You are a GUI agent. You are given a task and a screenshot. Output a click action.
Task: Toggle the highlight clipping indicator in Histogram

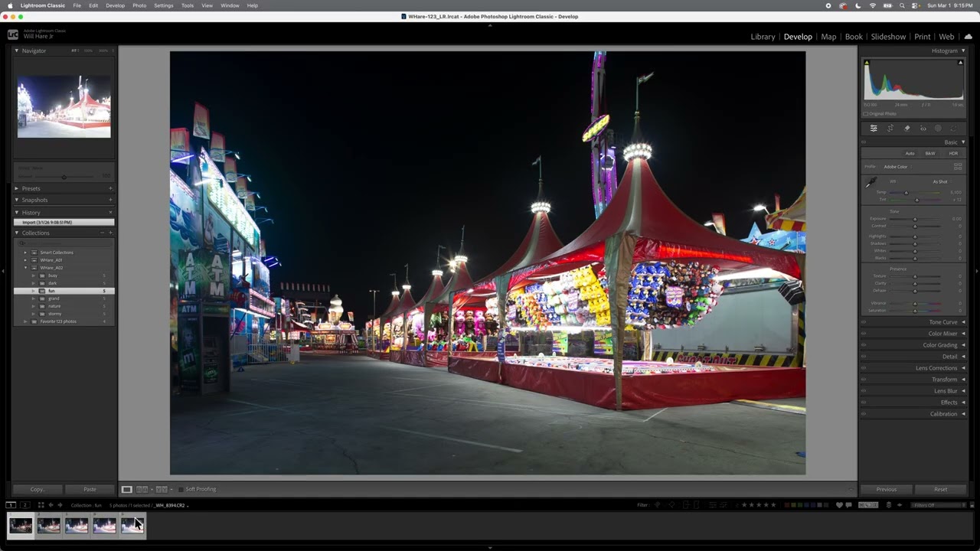[960, 63]
